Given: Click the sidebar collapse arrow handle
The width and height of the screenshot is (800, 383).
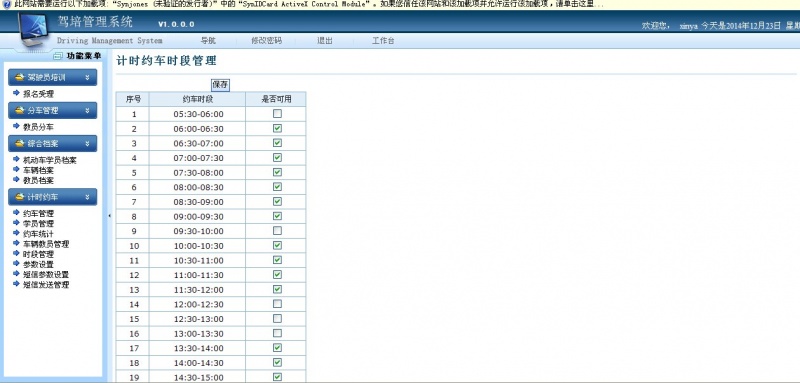Looking at the screenshot, I should coord(110,216).
